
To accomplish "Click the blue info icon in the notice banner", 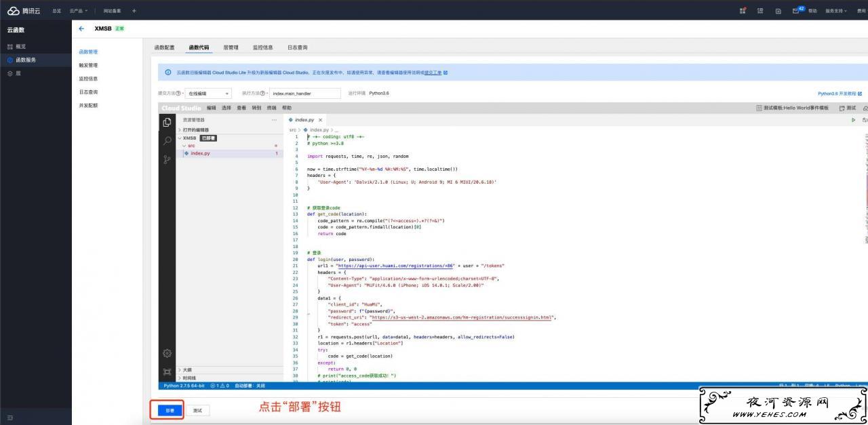I will coord(168,73).
